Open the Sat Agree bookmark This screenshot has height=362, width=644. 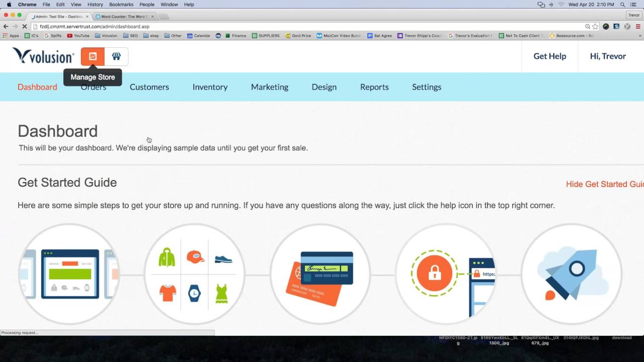(x=380, y=36)
